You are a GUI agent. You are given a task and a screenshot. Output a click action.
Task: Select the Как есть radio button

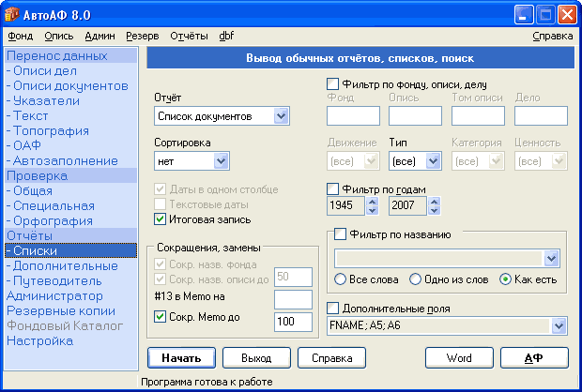point(505,279)
